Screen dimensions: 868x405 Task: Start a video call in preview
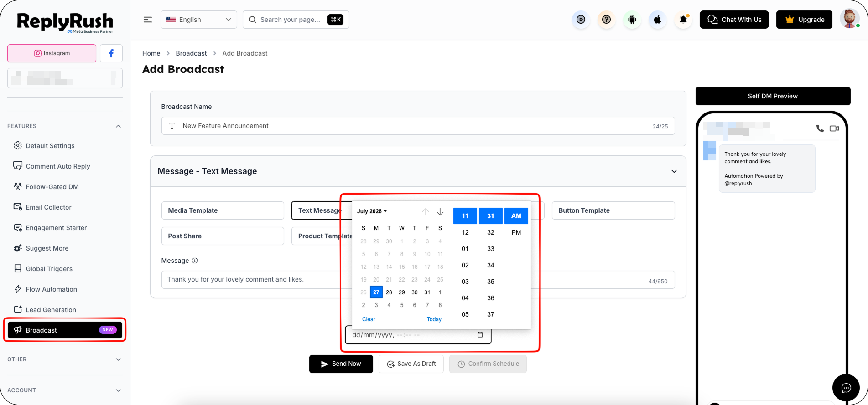point(834,128)
